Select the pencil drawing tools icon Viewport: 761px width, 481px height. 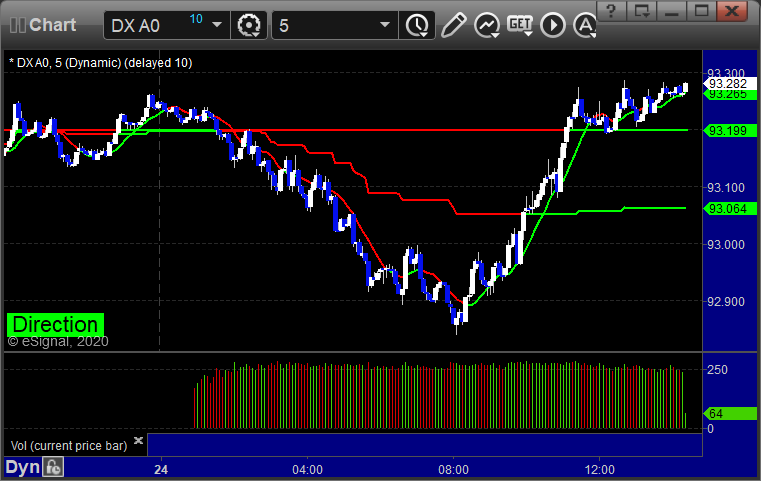454,25
